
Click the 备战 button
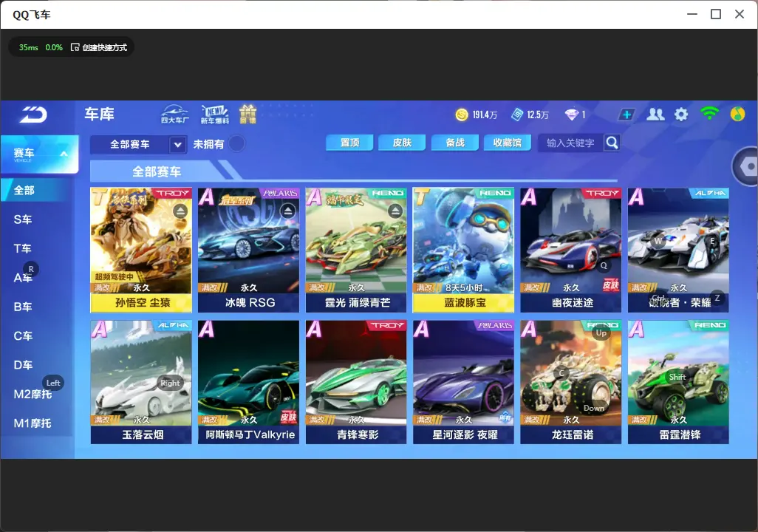coord(455,143)
